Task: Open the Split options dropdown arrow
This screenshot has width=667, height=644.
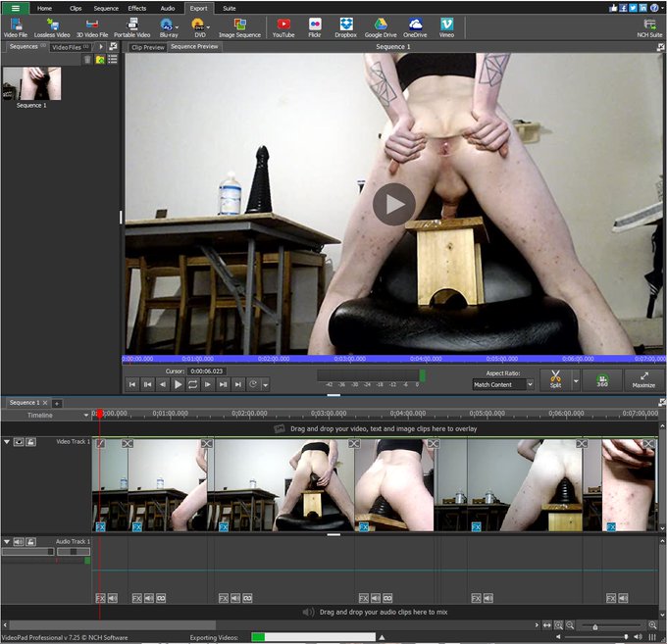Action: coord(576,381)
